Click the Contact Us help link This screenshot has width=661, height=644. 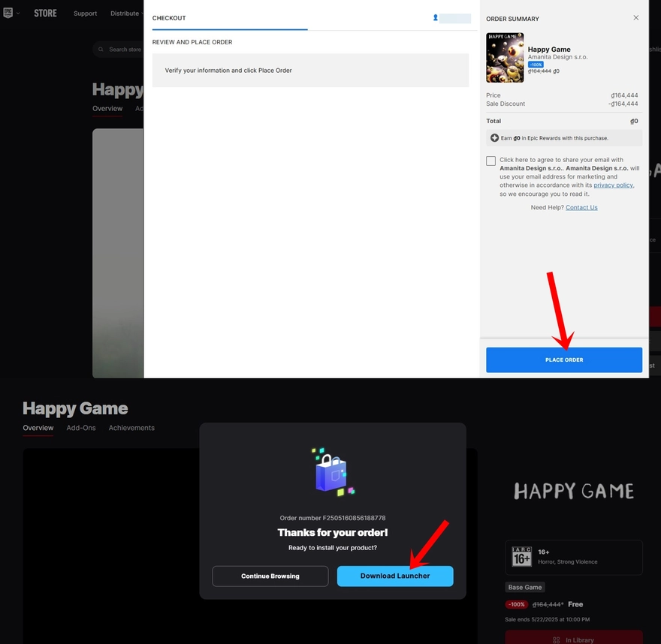click(581, 207)
